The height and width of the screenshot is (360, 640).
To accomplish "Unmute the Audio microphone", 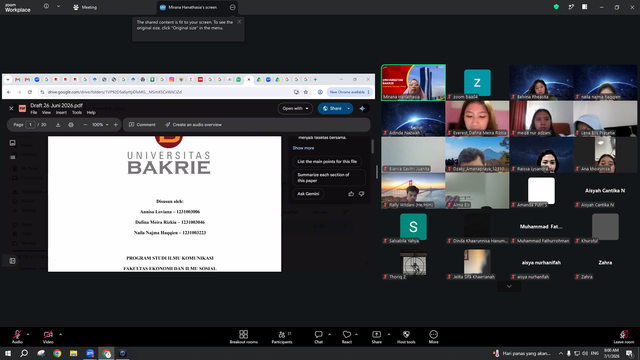I will 17,337.
